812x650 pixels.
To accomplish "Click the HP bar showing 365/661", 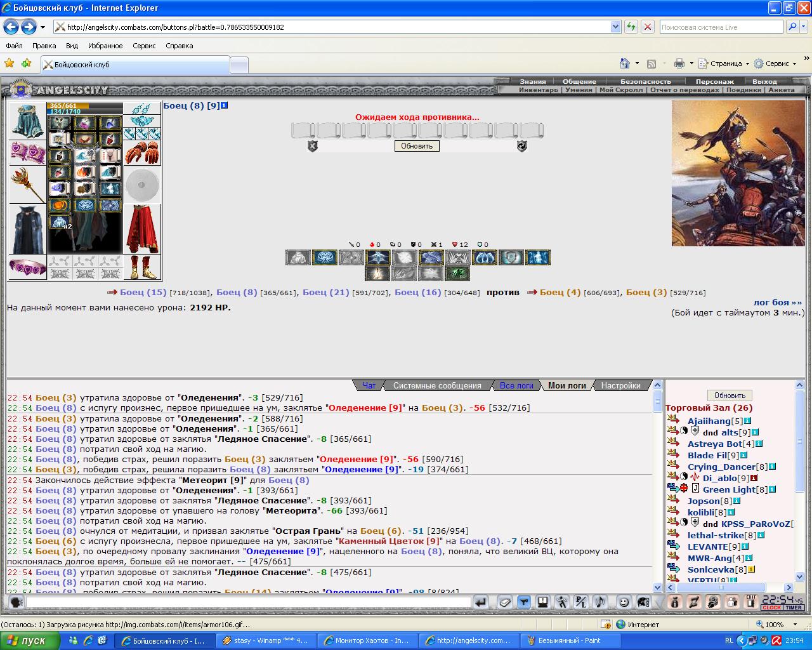I will (x=85, y=105).
